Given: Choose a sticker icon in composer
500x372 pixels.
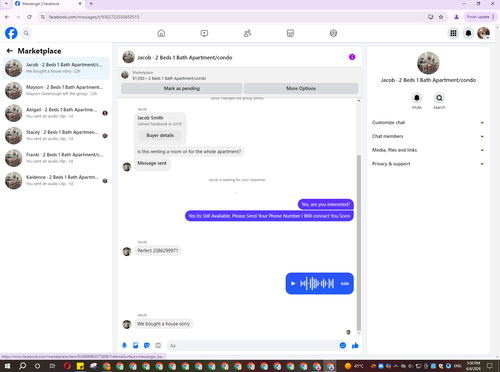Looking at the screenshot, I should click(x=147, y=345).
